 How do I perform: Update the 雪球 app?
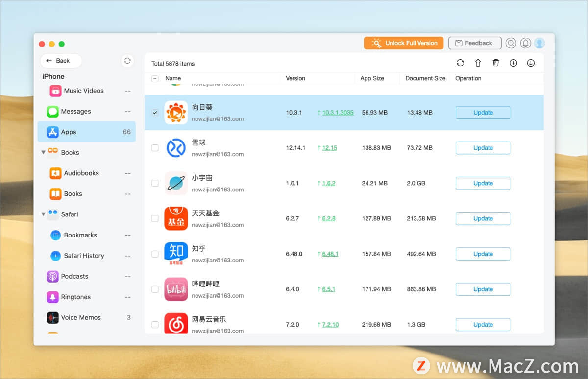click(x=483, y=148)
